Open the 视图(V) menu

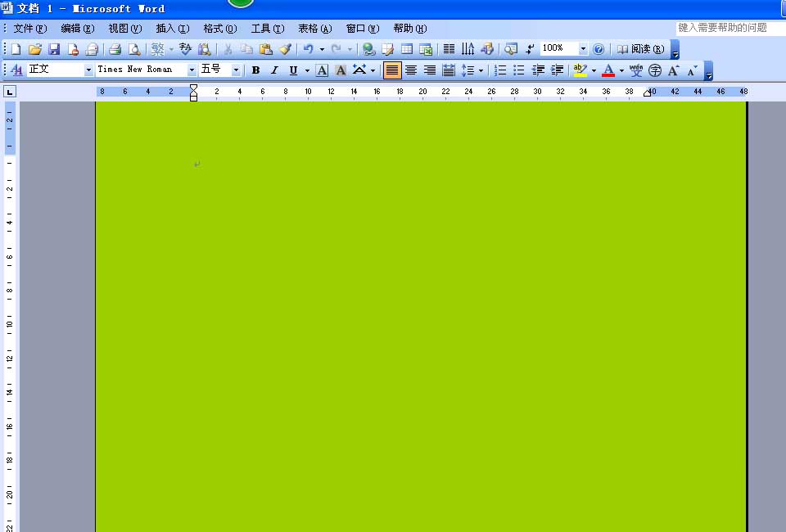[125, 29]
